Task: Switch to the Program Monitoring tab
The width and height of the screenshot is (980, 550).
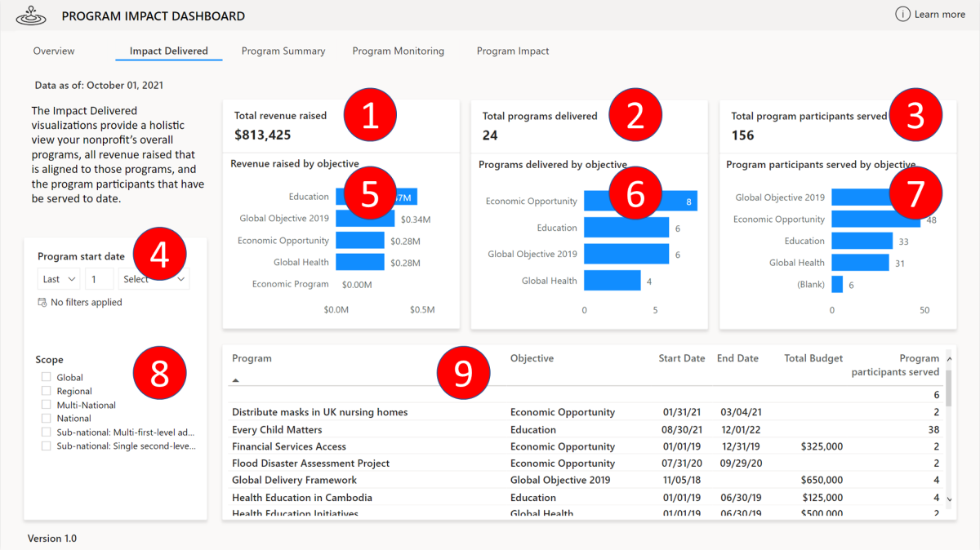Action: point(399,51)
